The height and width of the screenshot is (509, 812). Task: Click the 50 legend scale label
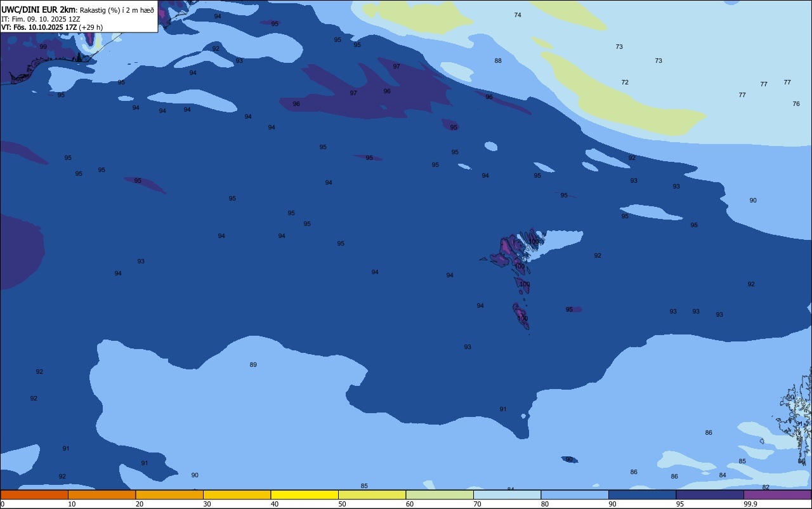pyautogui.click(x=342, y=504)
